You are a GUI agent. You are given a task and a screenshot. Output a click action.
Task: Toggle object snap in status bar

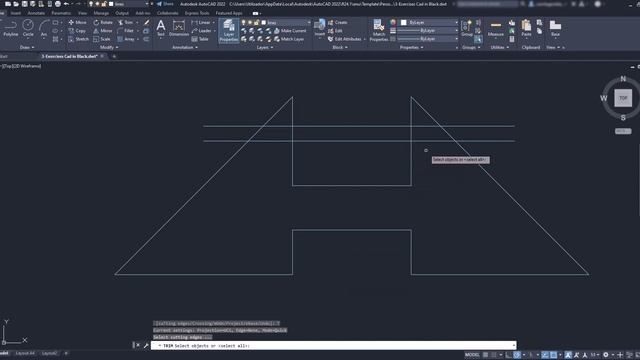click(553, 355)
